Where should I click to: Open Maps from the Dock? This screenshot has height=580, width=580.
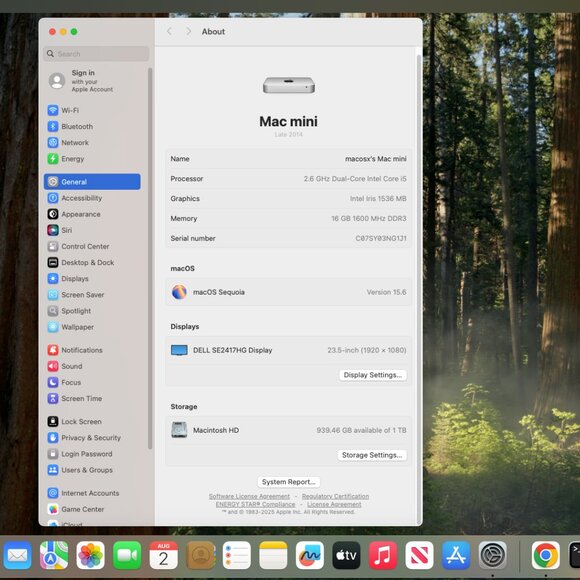pyautogui.click(x=54, y=555)
